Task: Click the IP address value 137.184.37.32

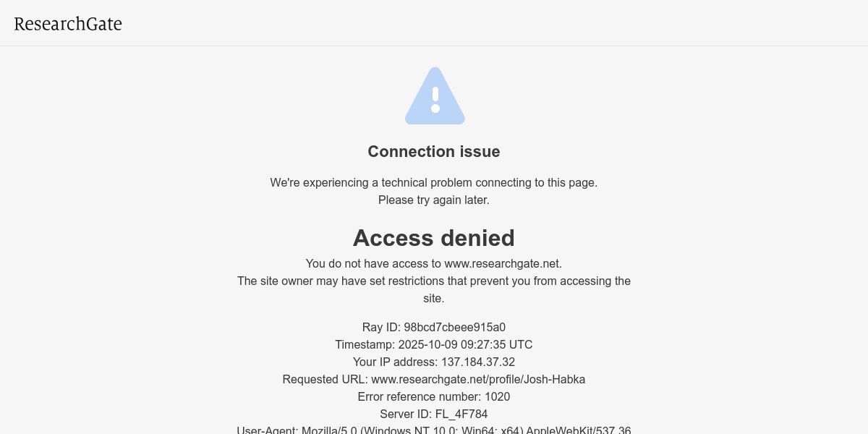Action: [x=478, y=362]
